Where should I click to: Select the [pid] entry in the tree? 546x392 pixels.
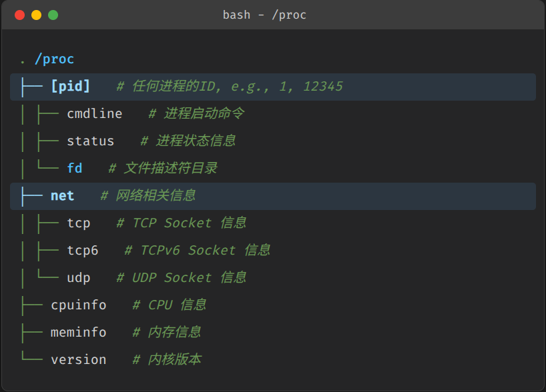pyautogui.click(x=70, y=86)
